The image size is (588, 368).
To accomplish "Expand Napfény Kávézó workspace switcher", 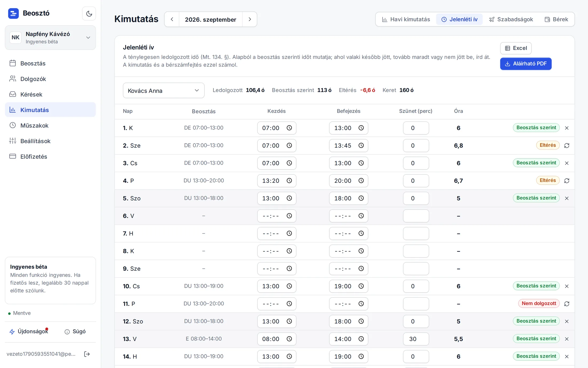I will [50, 37].
